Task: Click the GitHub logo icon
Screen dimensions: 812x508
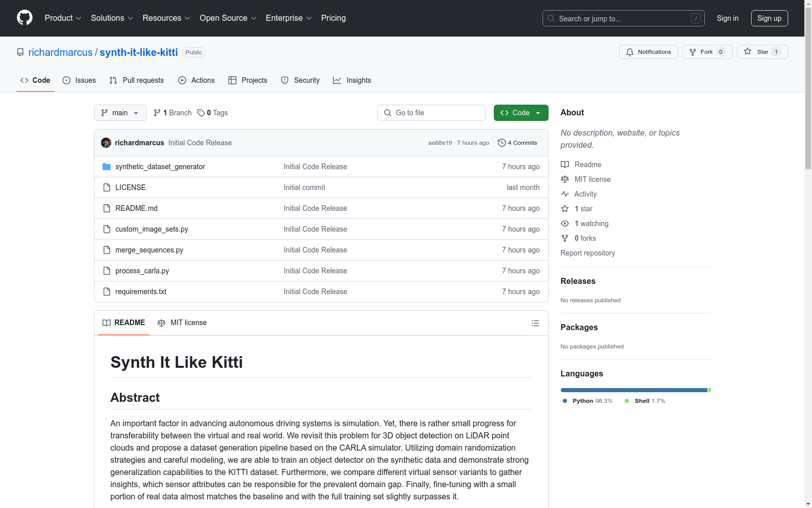Action: [24, 18]
